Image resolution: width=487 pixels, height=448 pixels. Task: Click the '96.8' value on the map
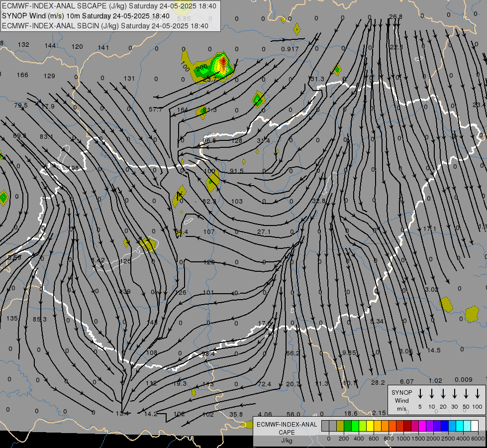[x=209, y=140]
